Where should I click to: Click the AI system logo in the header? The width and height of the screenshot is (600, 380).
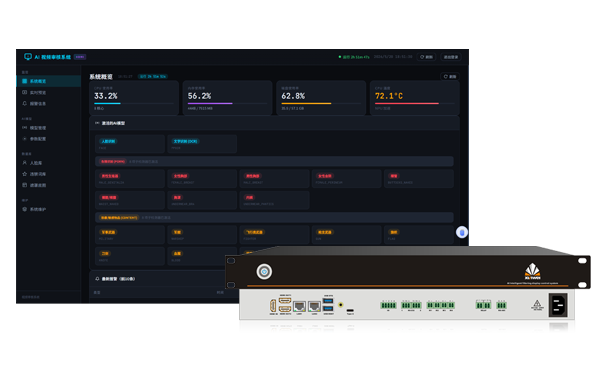[x=28, y=57]
